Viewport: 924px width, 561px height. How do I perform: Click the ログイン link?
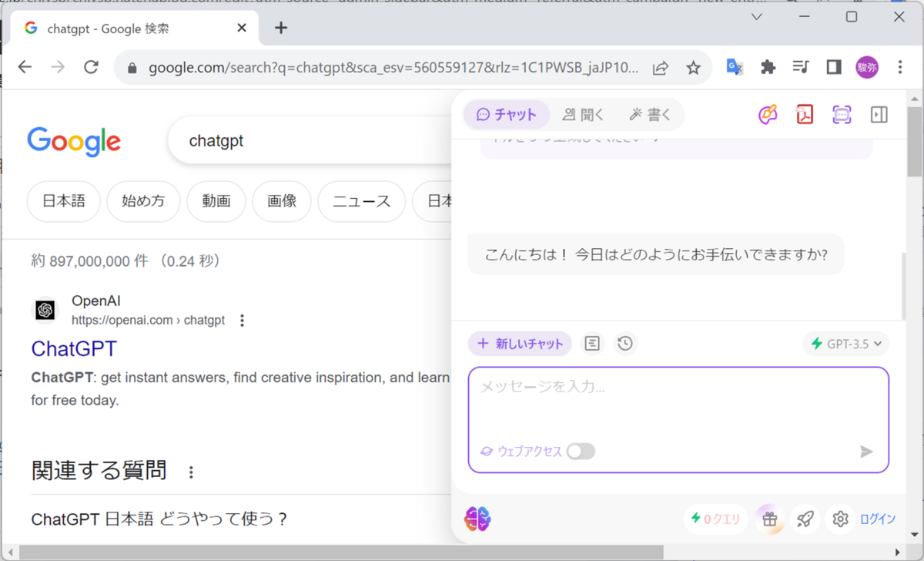click(878, 519)
